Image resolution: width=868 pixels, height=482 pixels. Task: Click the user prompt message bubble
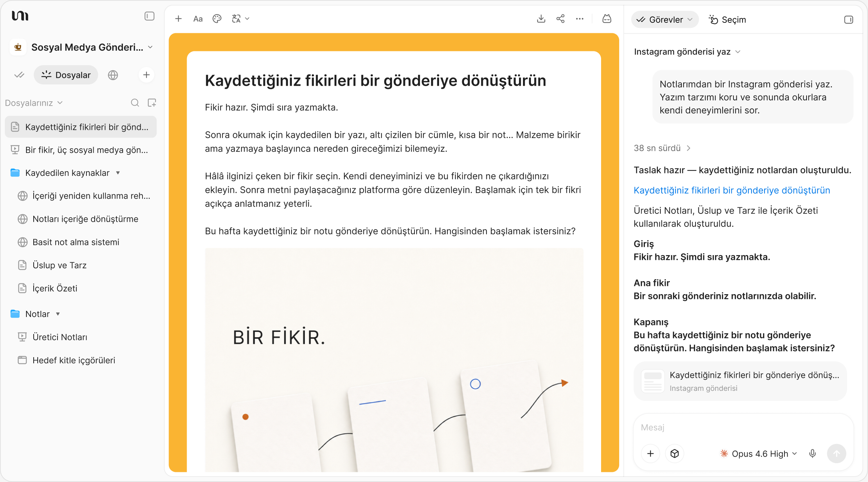click(x=753, y=97)
